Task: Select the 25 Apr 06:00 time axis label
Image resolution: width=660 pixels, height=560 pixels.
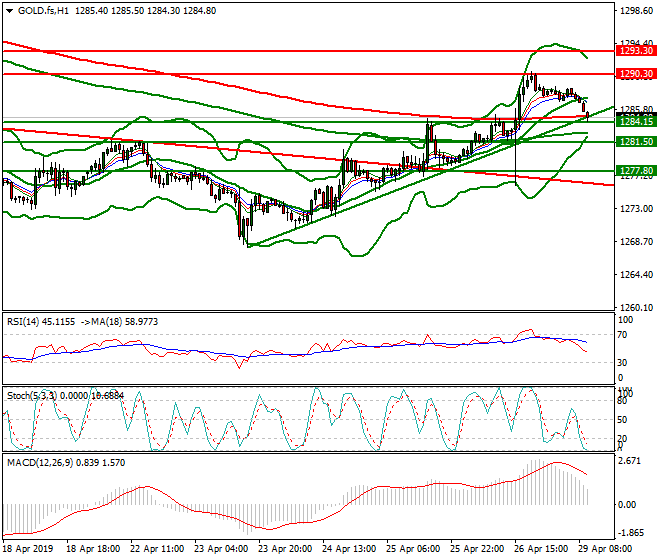Action: (413, 549)
